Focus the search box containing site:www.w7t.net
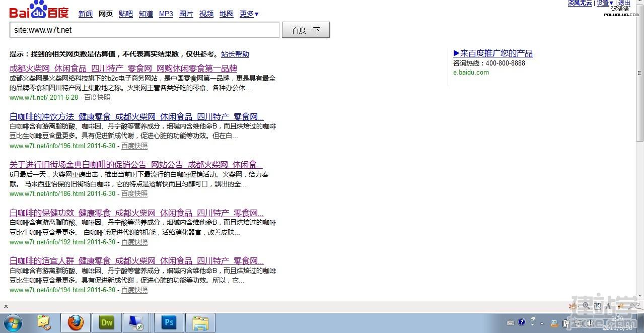644x333 pixels. (145, 30)
